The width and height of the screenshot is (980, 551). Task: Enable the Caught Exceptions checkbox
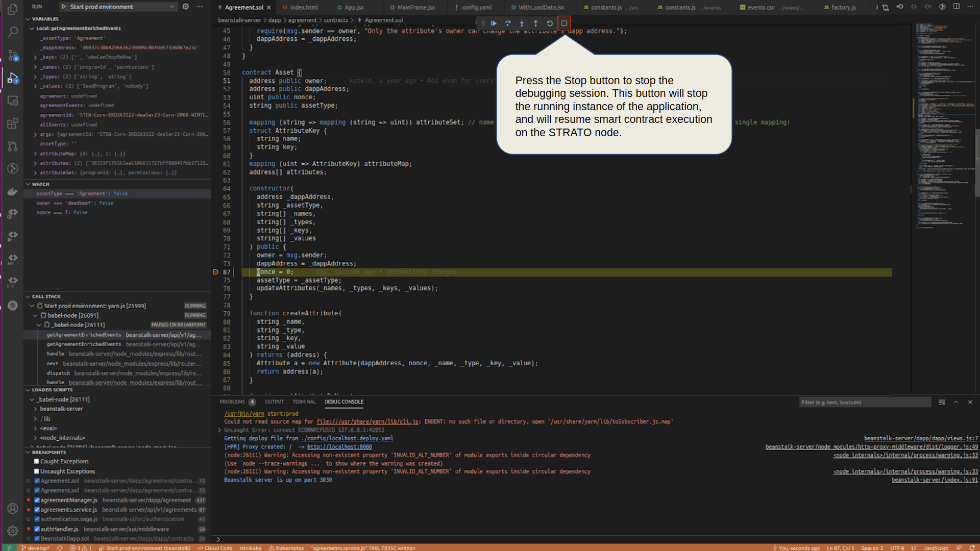click(x=36, y=462)
